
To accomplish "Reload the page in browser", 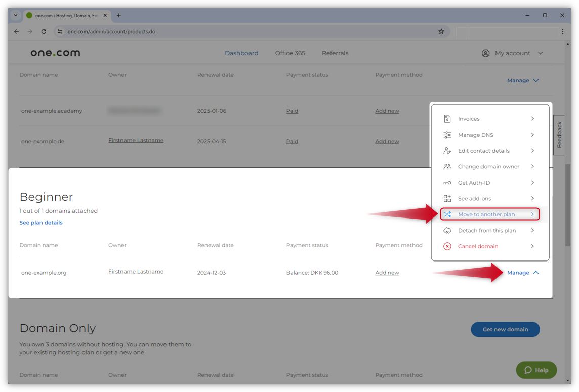I will click(x=44, y=31).
